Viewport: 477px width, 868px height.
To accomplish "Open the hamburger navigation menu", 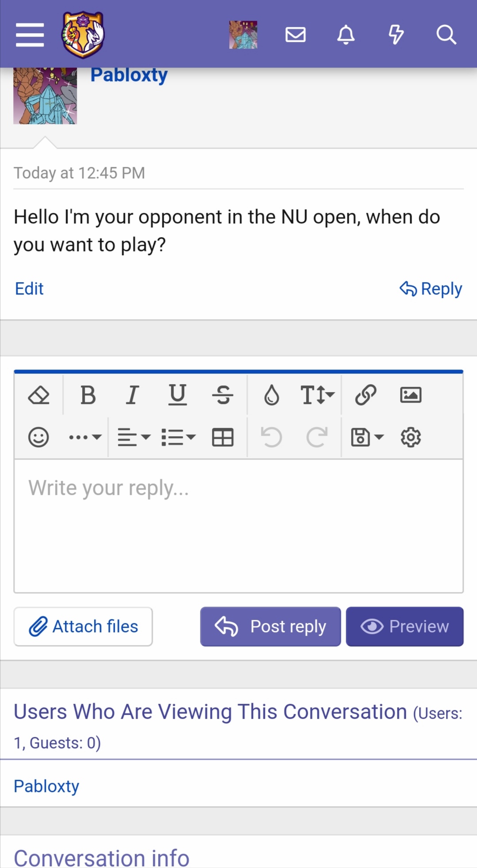I will coord(30,35).
